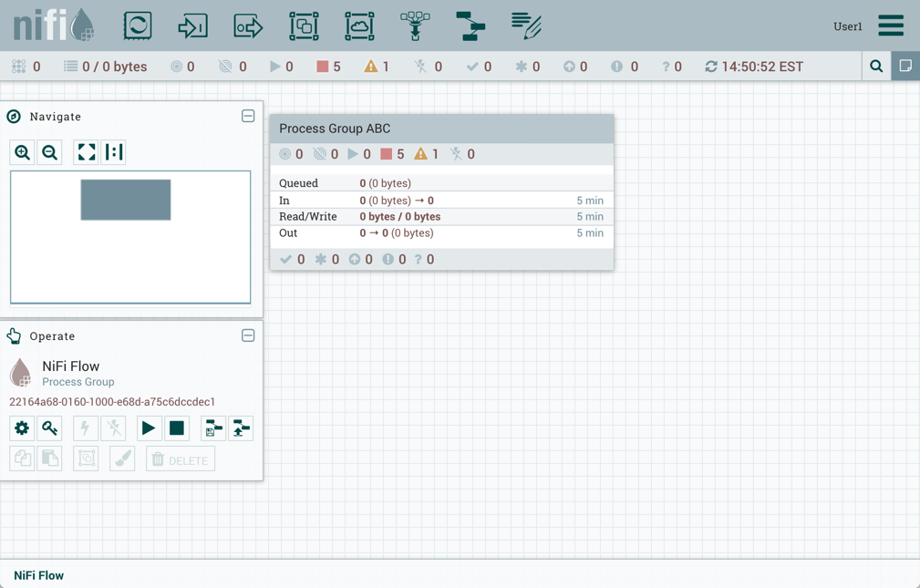
Task: Click the fit-to-screen zoom button
Action: tap(87, 152)
